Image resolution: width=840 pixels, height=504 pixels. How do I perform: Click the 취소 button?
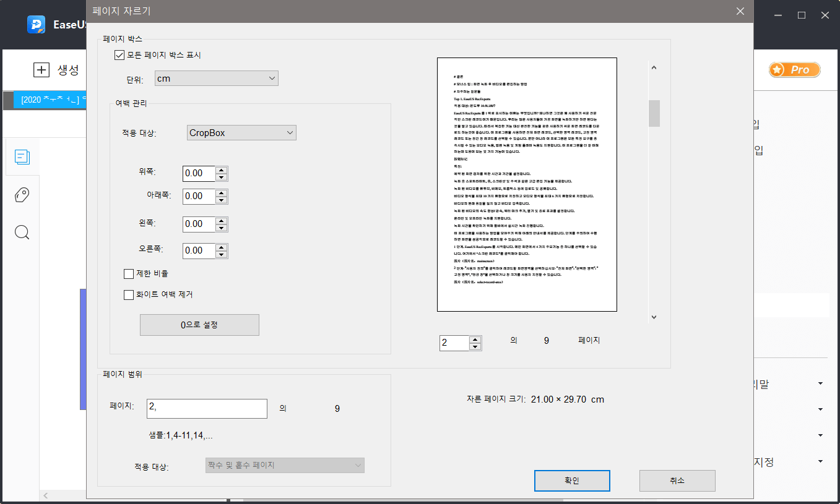(677, 481)
